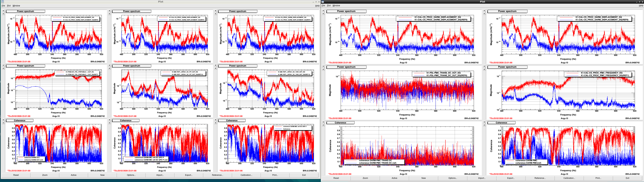The width and height of the screenshot is (644, 182).
Task: Open Window menu in dark-titled Plot window
Action: click(336, 6)
